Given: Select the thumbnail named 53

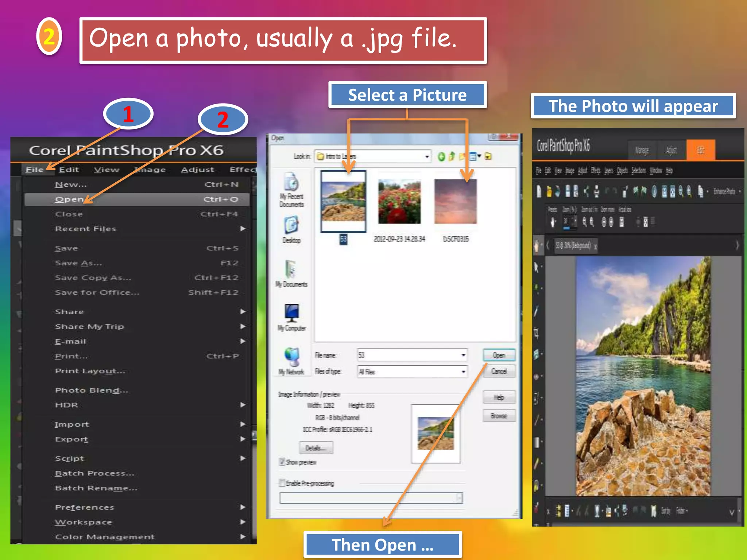Looking at the screenshot, I should [343, 201].
